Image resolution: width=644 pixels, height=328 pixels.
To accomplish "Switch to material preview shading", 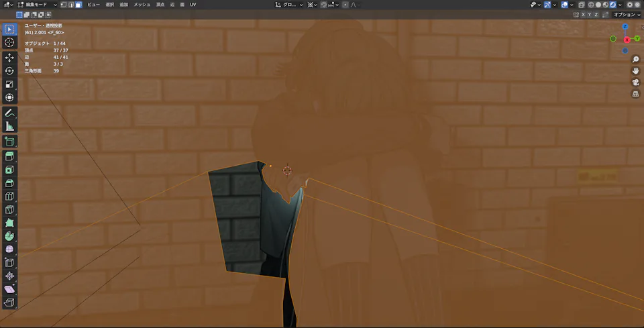I will pos(606,5).
